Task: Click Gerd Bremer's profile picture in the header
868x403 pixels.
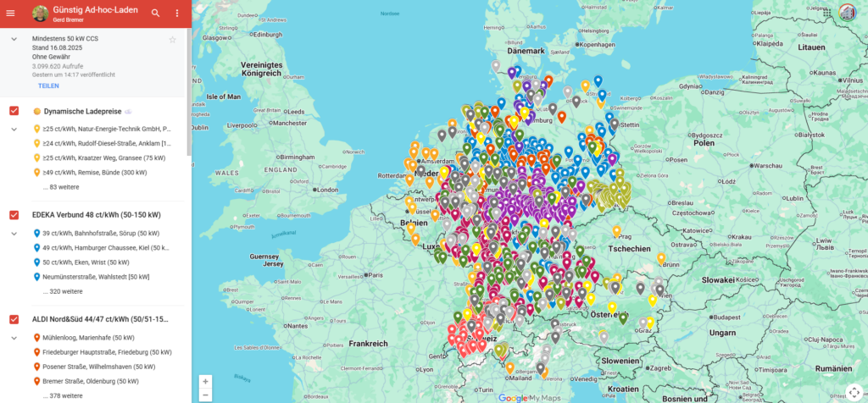Action: 41,14
